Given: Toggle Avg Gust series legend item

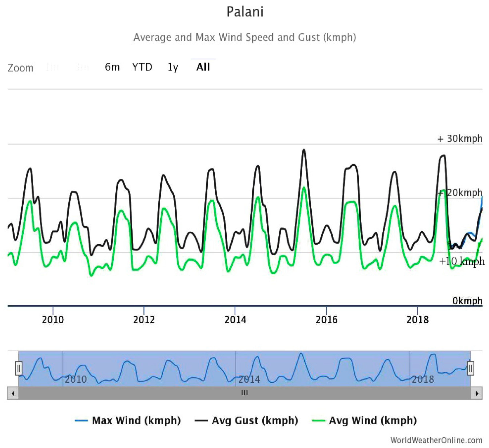Looking at the screenshot, I should pos(255,420).
